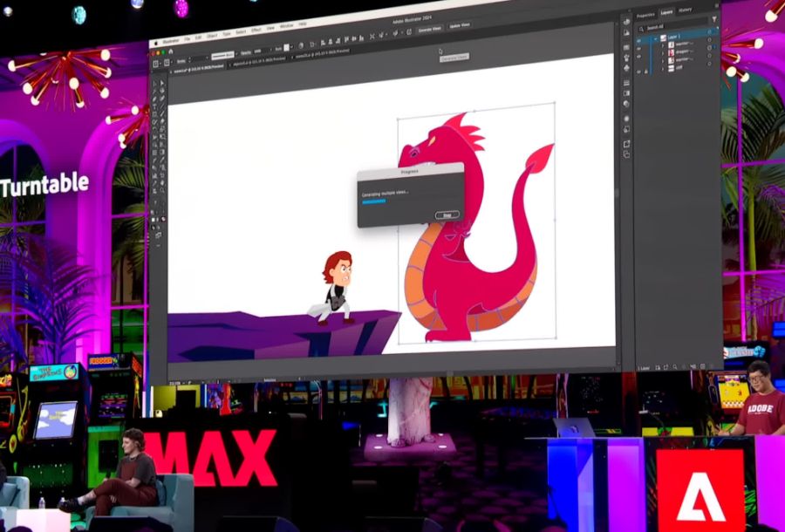Open the Help menu

[303, 24]
